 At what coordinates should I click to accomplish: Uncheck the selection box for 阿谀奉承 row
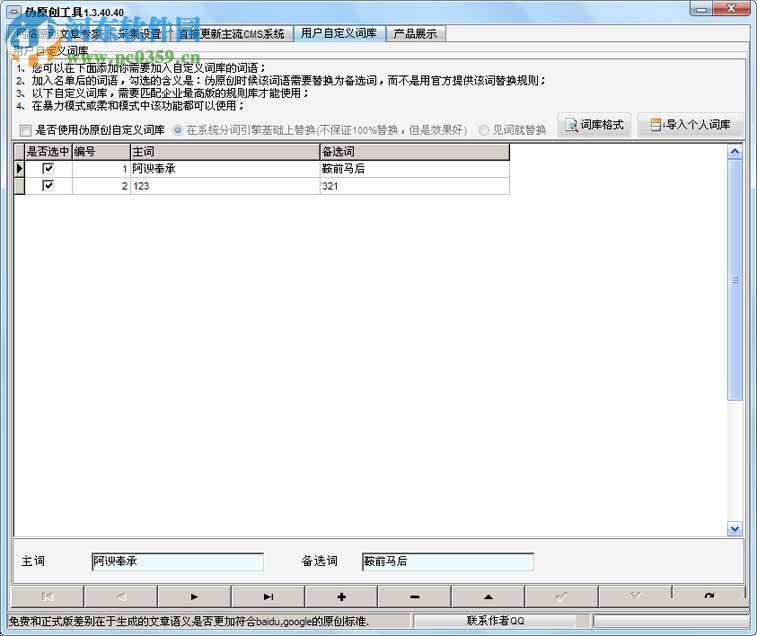click(x=48, y=169)
